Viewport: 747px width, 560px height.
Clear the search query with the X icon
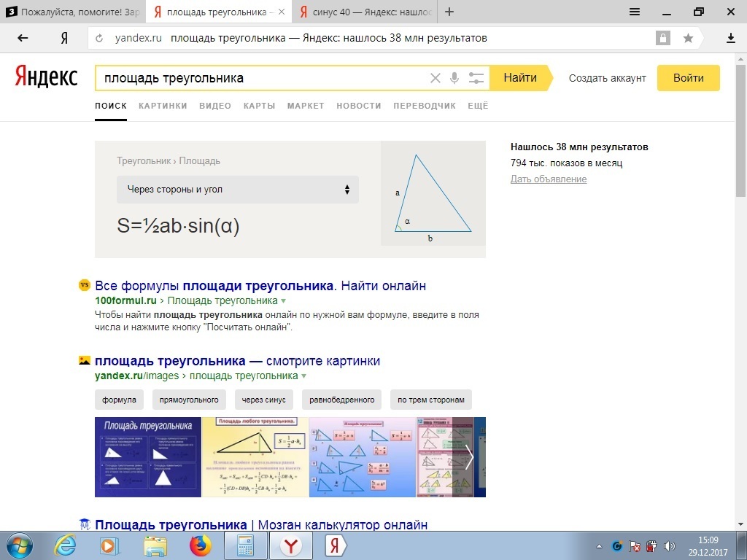click(435, 78)
